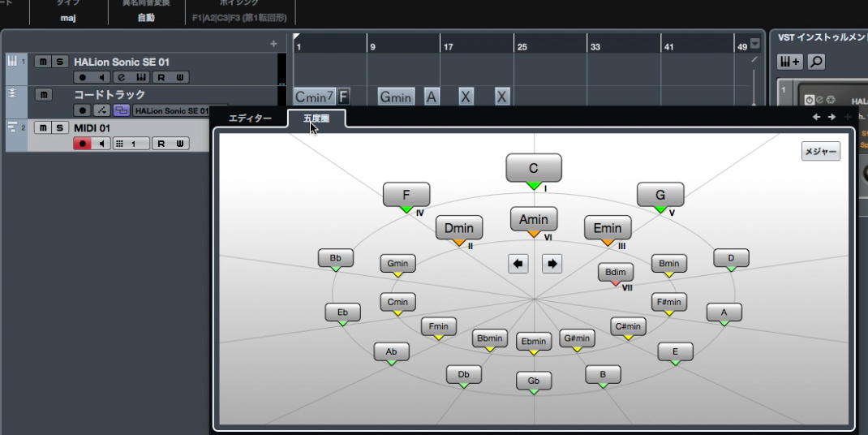The width and height of the screenshot is (868, 435).
Task: Select the A chord event on chord track
Action: (x=432, y=97)
